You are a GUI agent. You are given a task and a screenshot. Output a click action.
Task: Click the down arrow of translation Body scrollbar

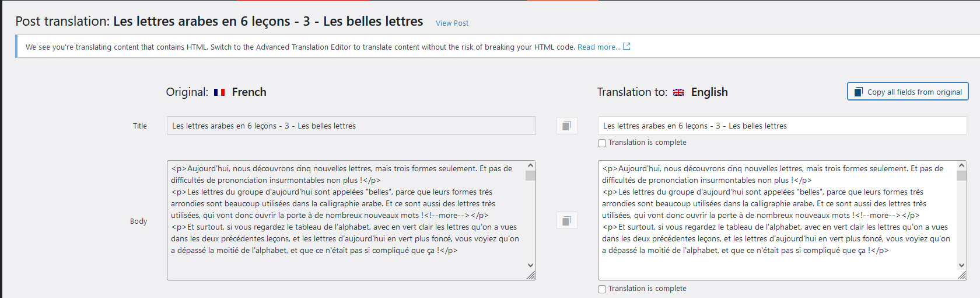pos(961,265)
